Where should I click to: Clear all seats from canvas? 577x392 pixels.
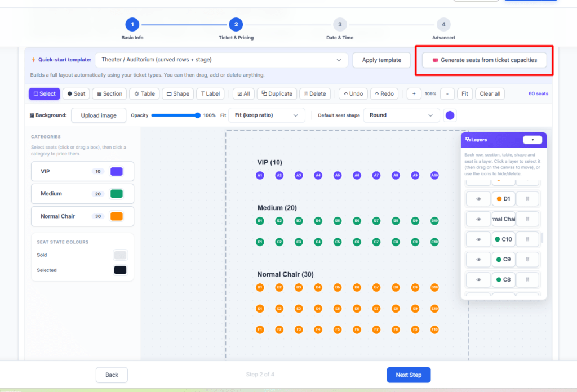pyautogui.click(x=490, y=93)
